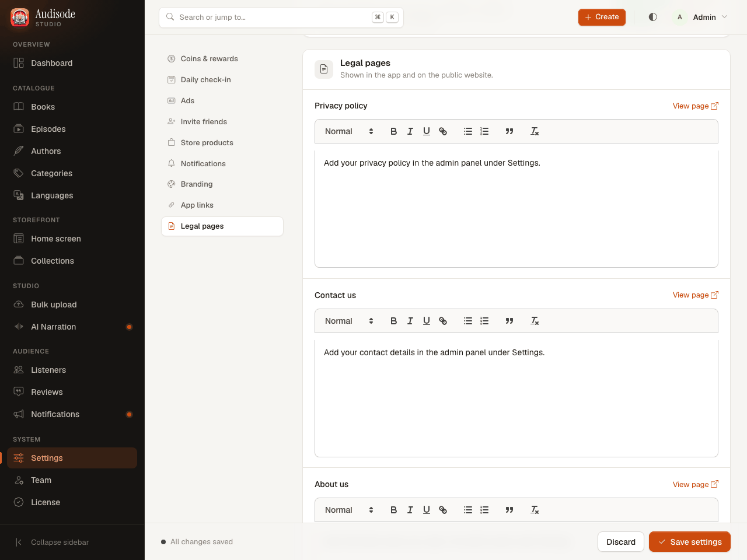Open Categories in sidebar
The width and height of the screenshot is (747, 560).
[x=72, y=173]
